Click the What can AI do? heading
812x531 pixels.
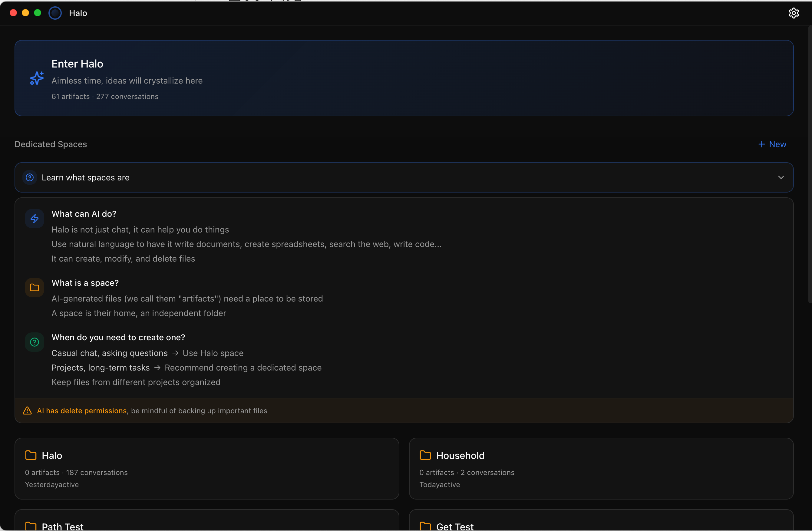click(84, 214)
